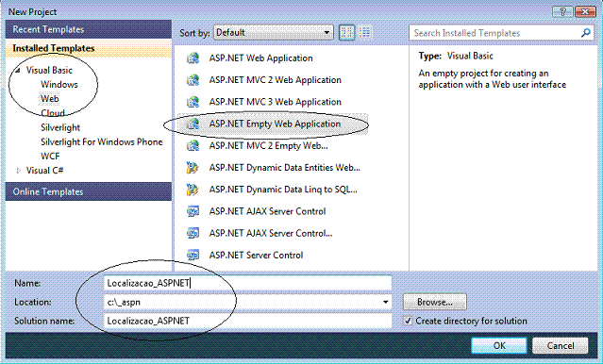Click the Browse... button
The width and height of the screenshot is (603, 364).
pos(435,302)
